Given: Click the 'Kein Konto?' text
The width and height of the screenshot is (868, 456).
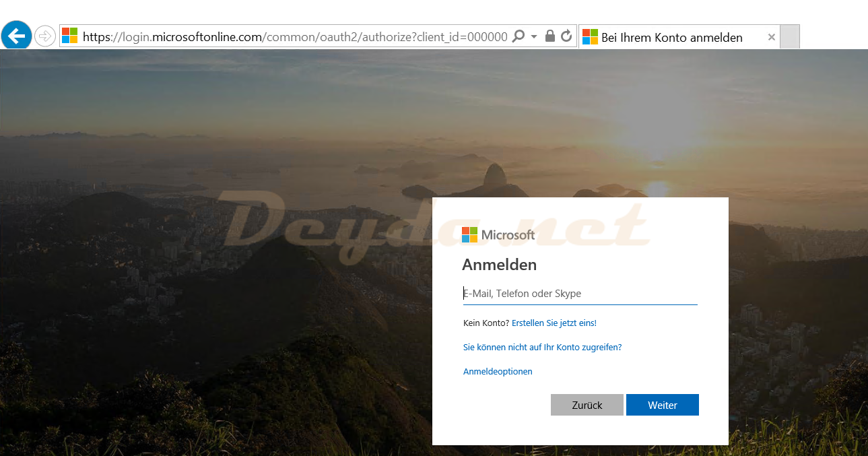Looking at the screenshot, I should [x=486, y=323].
